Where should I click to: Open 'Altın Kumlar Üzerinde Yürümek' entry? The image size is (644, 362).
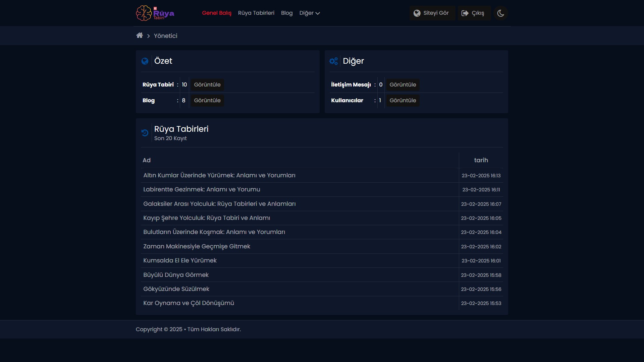click(x=219, y=175)
